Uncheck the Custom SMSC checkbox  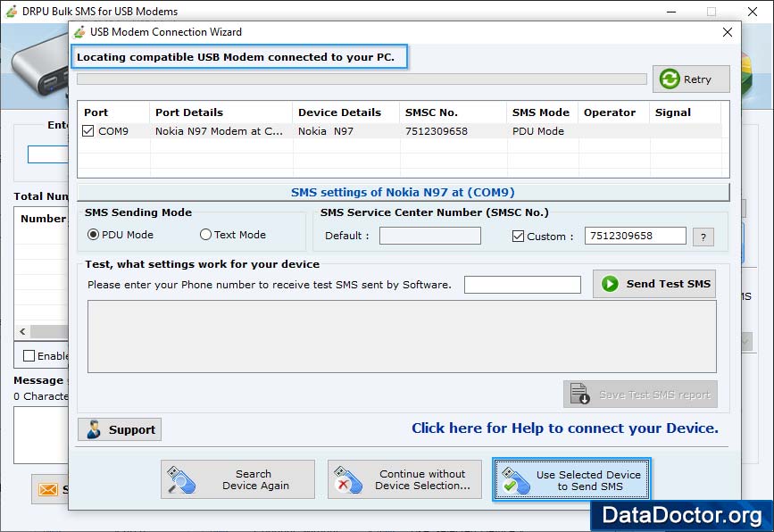click(x=518, y=236)
